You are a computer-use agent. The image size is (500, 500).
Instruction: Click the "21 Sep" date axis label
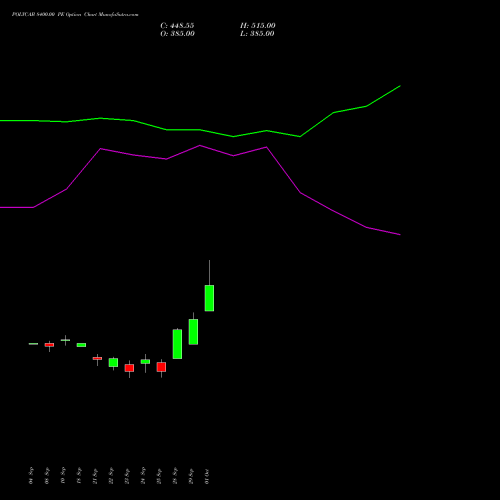pyautogui.click(x=95, y=476)
